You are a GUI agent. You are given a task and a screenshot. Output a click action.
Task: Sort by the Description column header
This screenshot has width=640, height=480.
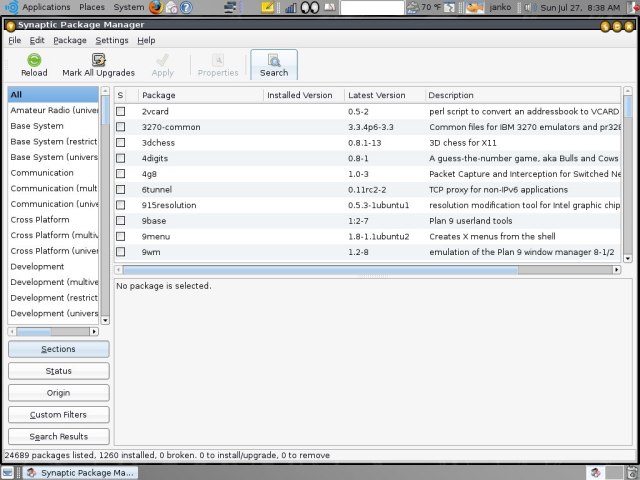click(522, 95)
